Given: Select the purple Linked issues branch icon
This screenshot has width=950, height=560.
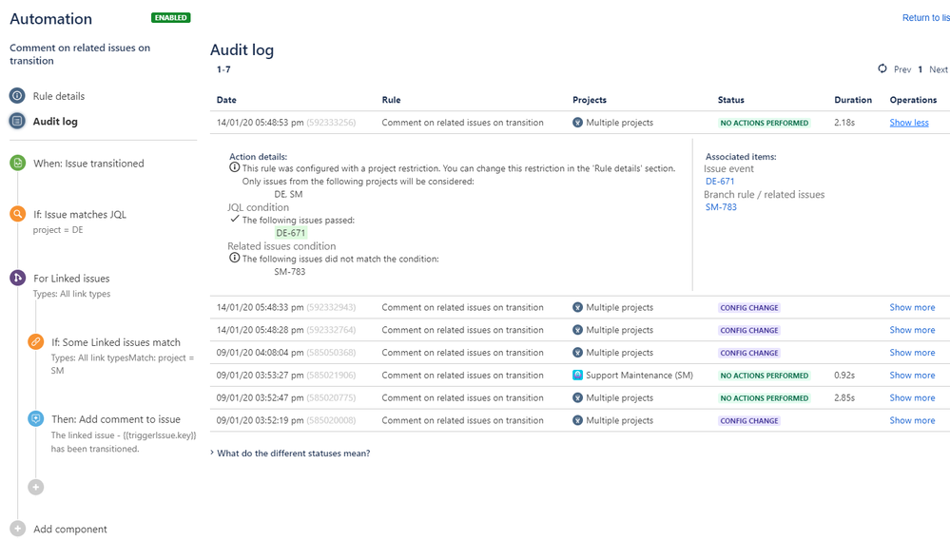Looking at the screenshot, I should (17, 278).
